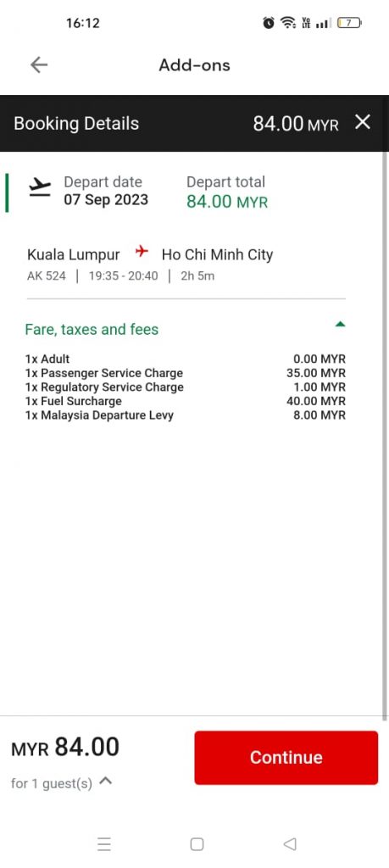Click the Depart total 84.00 MYR amount
Screen dimensions: 389x868
pos(227,202)
